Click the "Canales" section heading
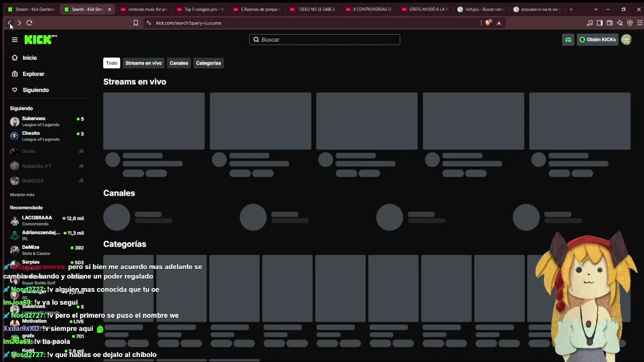 click(119, 193)
